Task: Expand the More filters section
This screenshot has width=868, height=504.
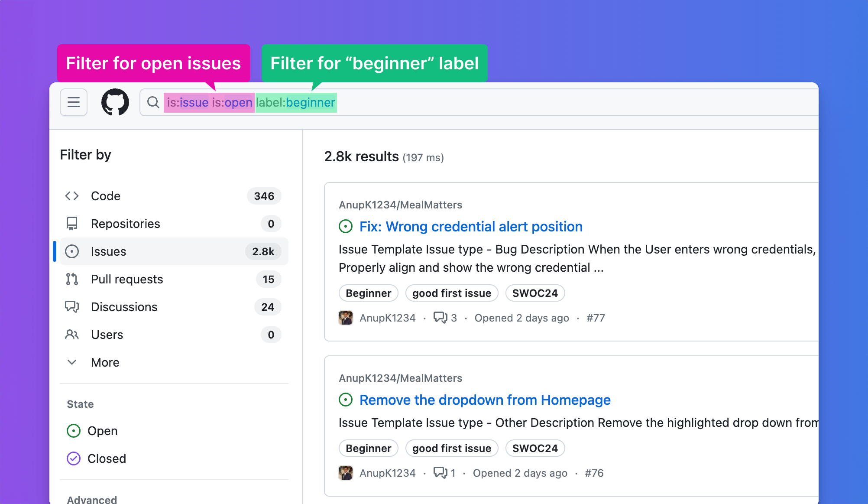Action: (x=105, y=362)
